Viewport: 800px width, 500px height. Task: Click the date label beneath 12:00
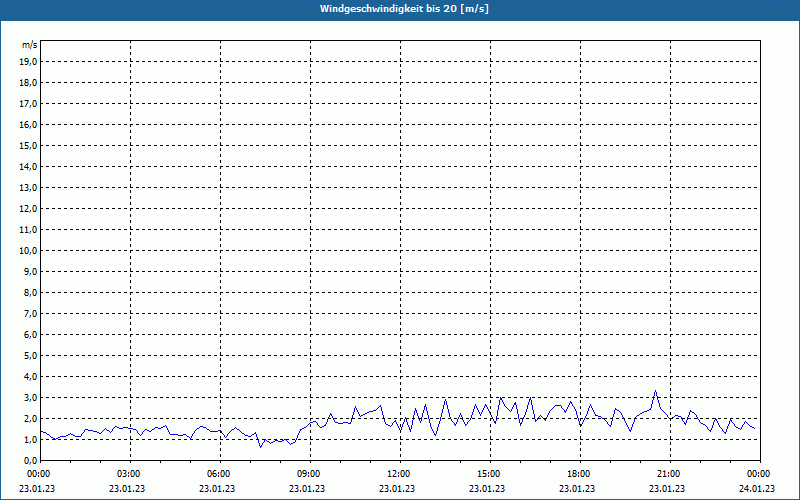click(399, 489)
